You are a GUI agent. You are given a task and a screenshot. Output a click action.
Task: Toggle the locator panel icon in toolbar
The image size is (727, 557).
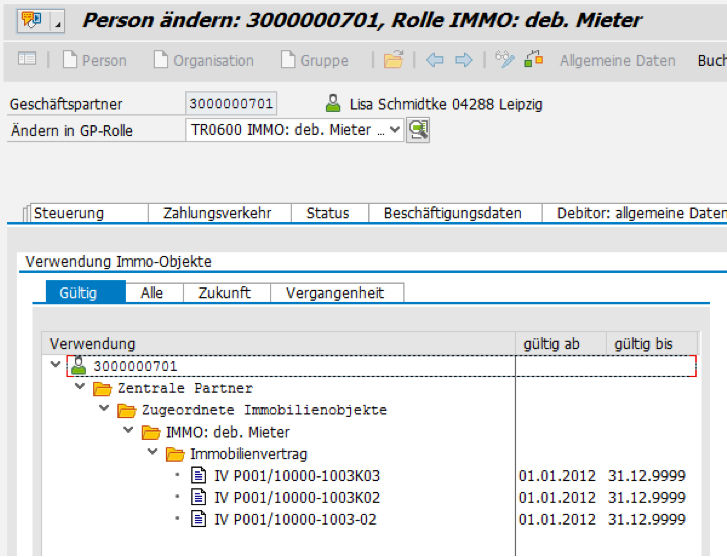point(27,60)
